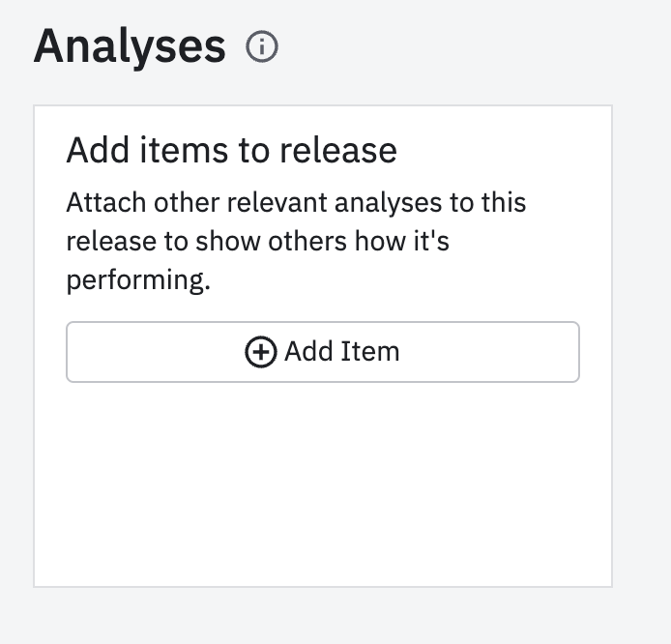
Task: Click the line "Attach other relevant analyses to this"
Action: click(x=296, y=205)
